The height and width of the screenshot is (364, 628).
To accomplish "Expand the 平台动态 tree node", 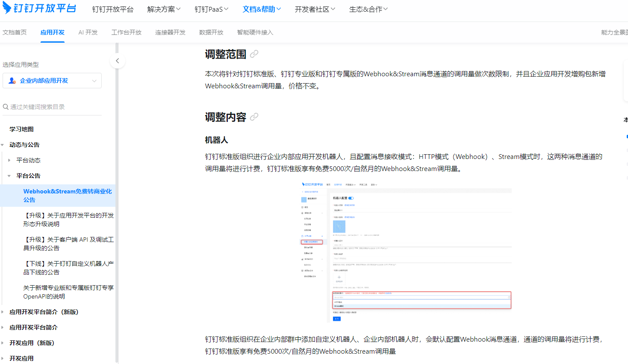I will [9, 160].
